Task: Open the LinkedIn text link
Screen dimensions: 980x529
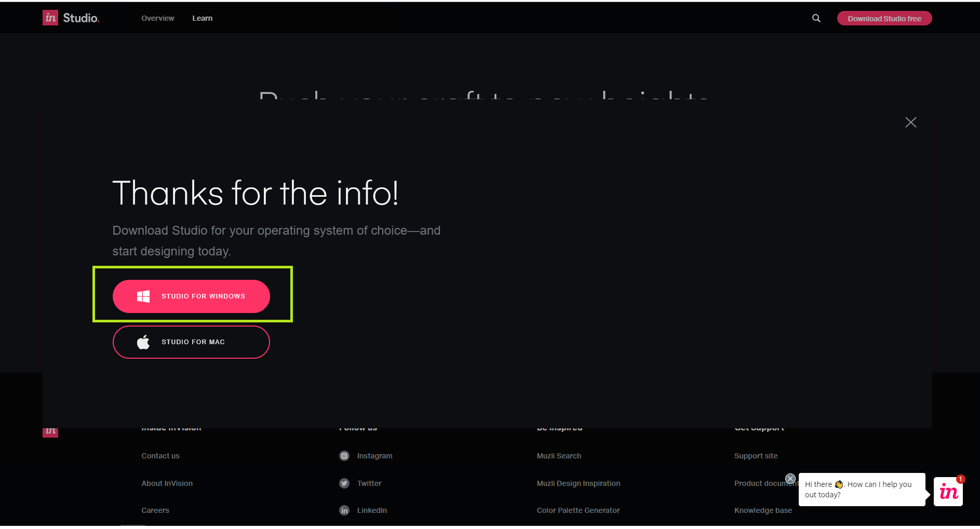Action: (372, 510)
